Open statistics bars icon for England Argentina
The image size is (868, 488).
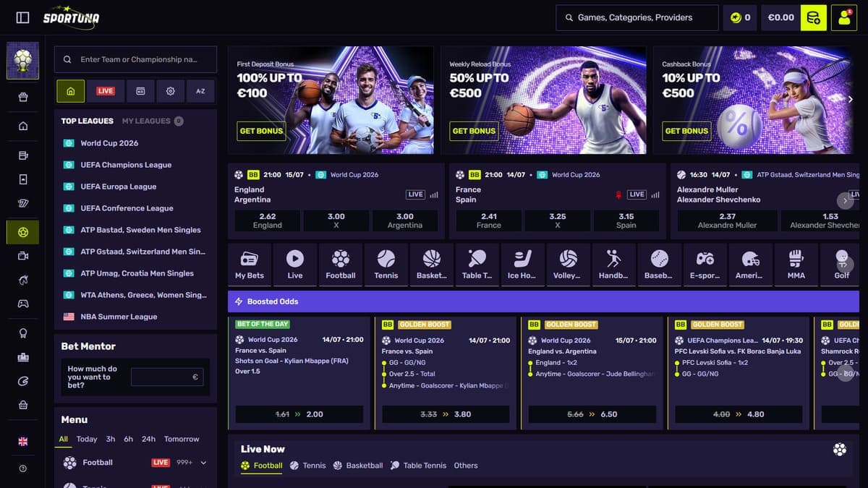pyautogui.click(x=434, y=194)
